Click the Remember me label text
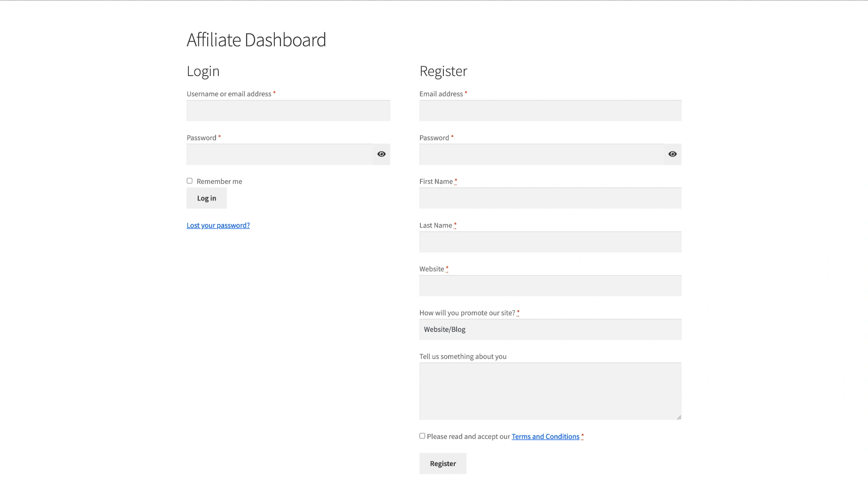The image size is (868, 497). (x=219, y=182)
